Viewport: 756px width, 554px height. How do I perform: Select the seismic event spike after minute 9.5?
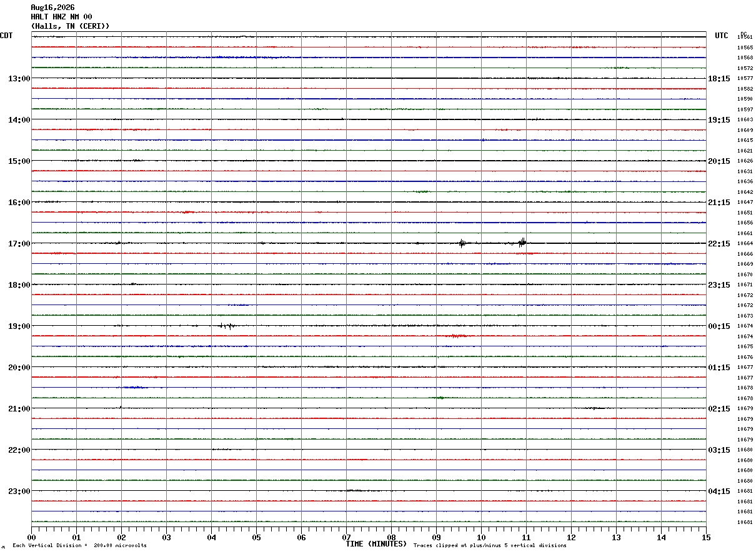(x=462, y=243)
